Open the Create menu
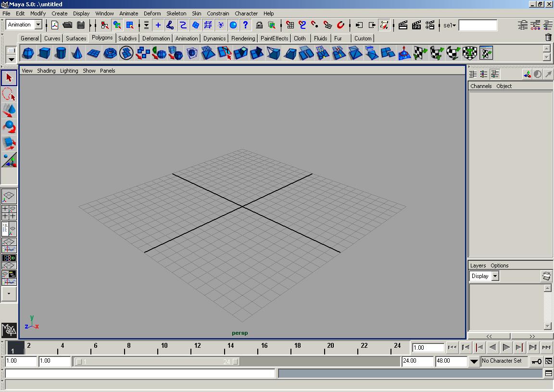 pos(59,13)
